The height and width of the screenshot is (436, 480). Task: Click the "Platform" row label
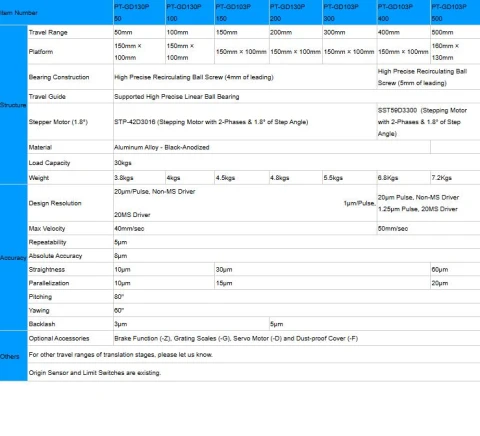click(41, 52)
